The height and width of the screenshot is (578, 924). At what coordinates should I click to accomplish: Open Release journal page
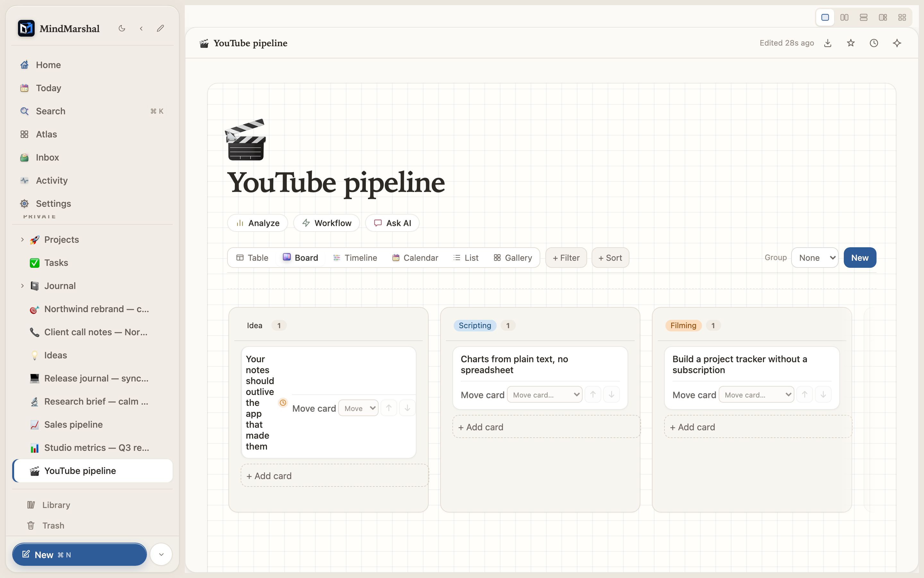(x=92, y=379)
